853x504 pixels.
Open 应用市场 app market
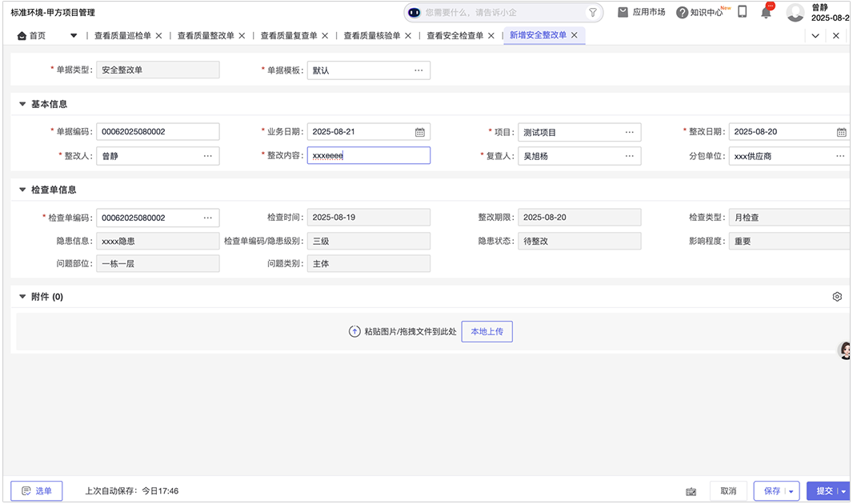[641, 12]
